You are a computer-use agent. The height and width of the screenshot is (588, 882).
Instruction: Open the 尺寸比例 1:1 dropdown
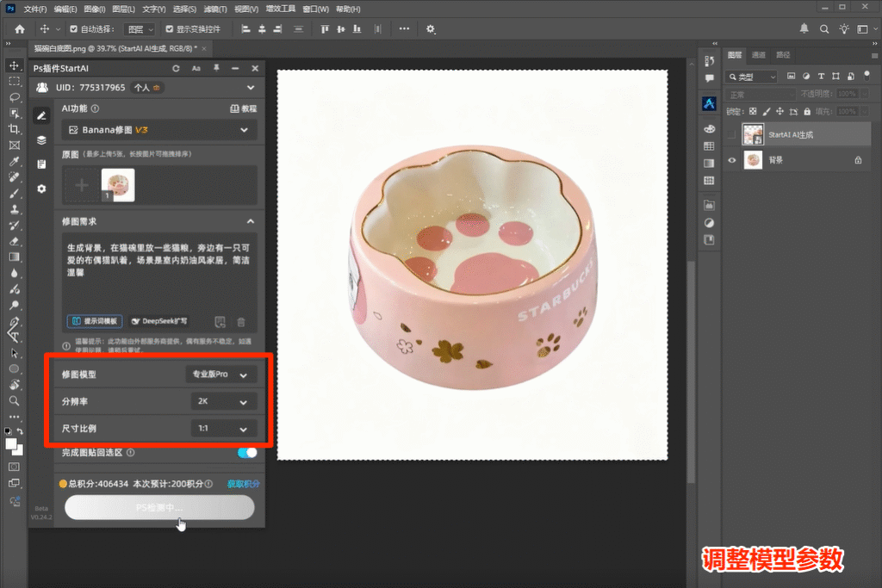tap(224, 429)
